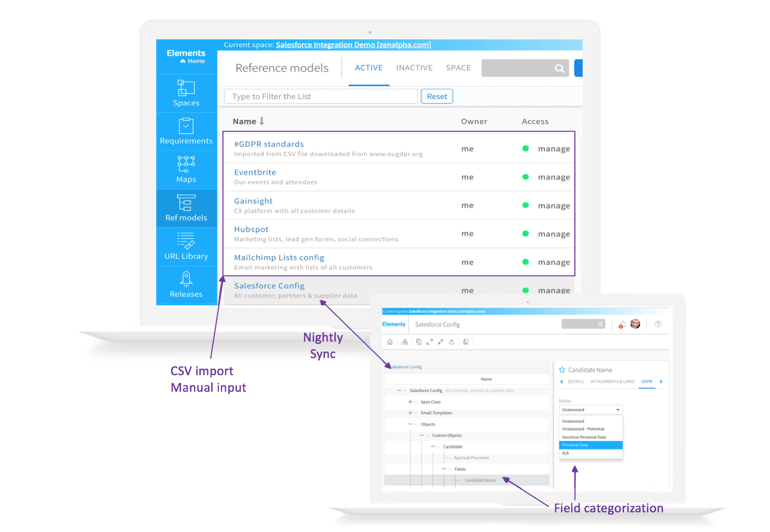Switch to the ATTACHMENTS & LINKS tab
This screenshot has height=532, width=770.
click(612, 382)
